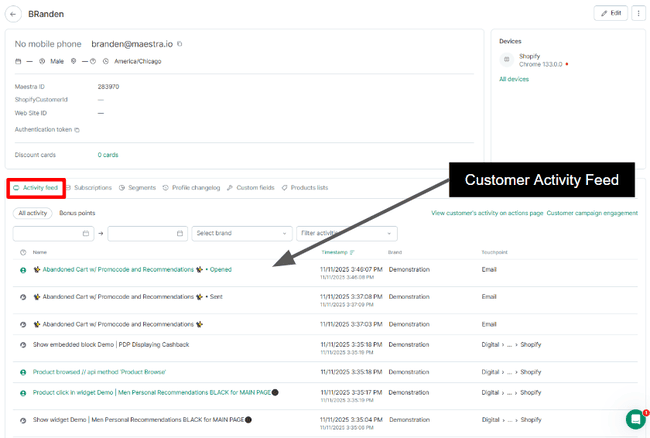
Task: Switch to the Subscriptions tab
Action: point(89,188)
